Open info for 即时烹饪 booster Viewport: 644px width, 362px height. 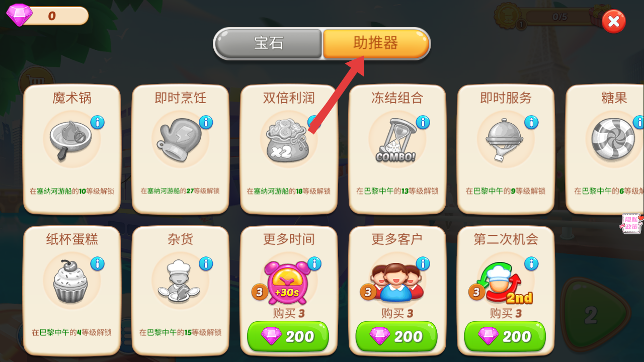pyautogui.click(x=206, y=122)
